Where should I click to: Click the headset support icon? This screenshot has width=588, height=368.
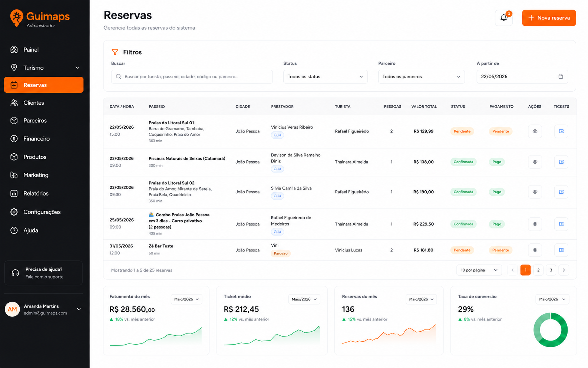[x=15, y=273]
